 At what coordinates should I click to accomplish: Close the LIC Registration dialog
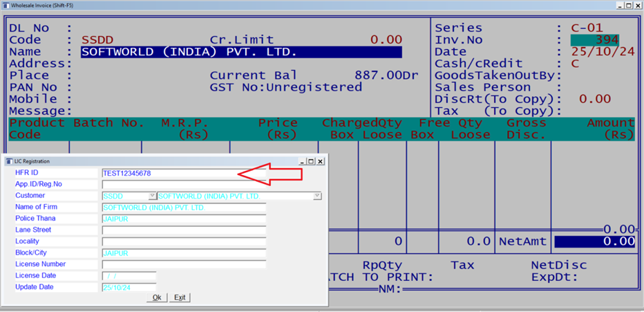320,162
